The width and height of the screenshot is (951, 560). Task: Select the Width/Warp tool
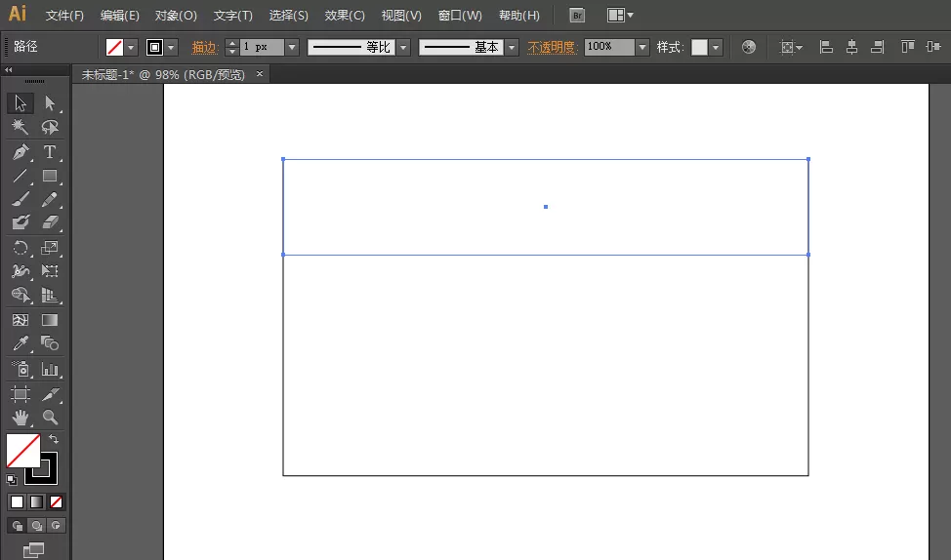click(20, 271)
